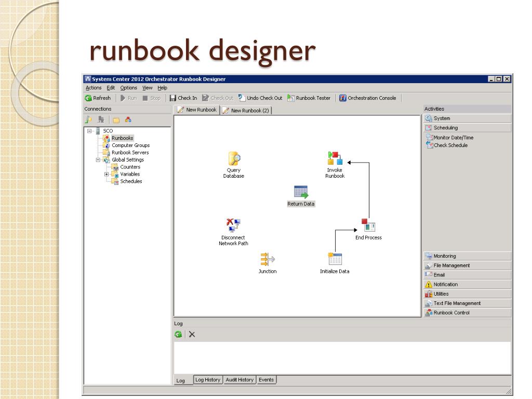
Task: Collapse the Global Settings node
Action: point(98,160)
